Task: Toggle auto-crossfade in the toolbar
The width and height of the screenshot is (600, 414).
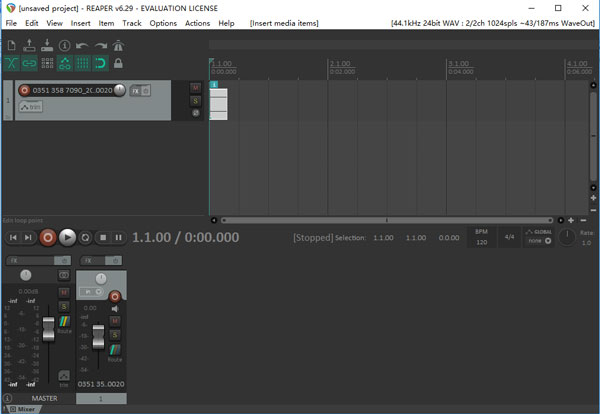Action: [x=11, y=63]
